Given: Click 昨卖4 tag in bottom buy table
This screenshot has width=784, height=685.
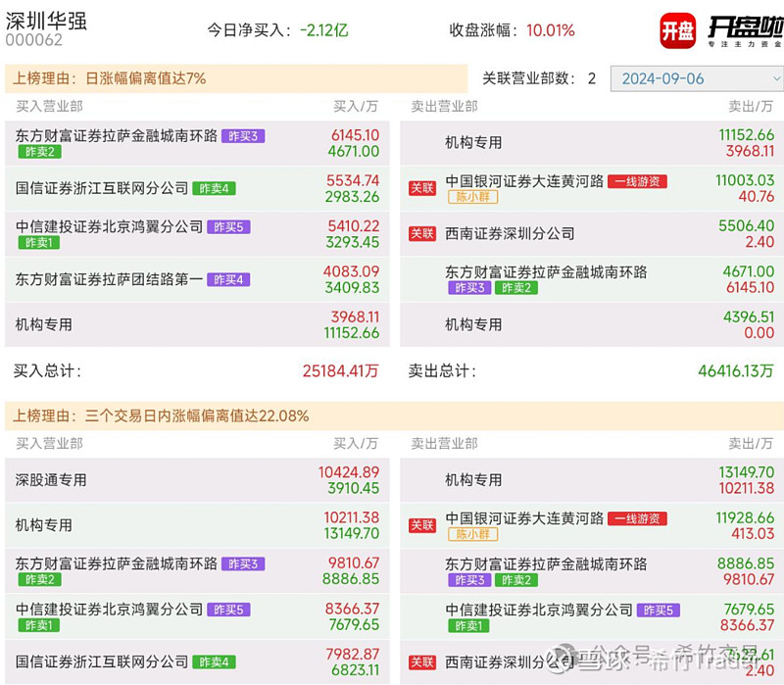Looking at the screenshot, I should pyautogui.click(x=214, y=662).
